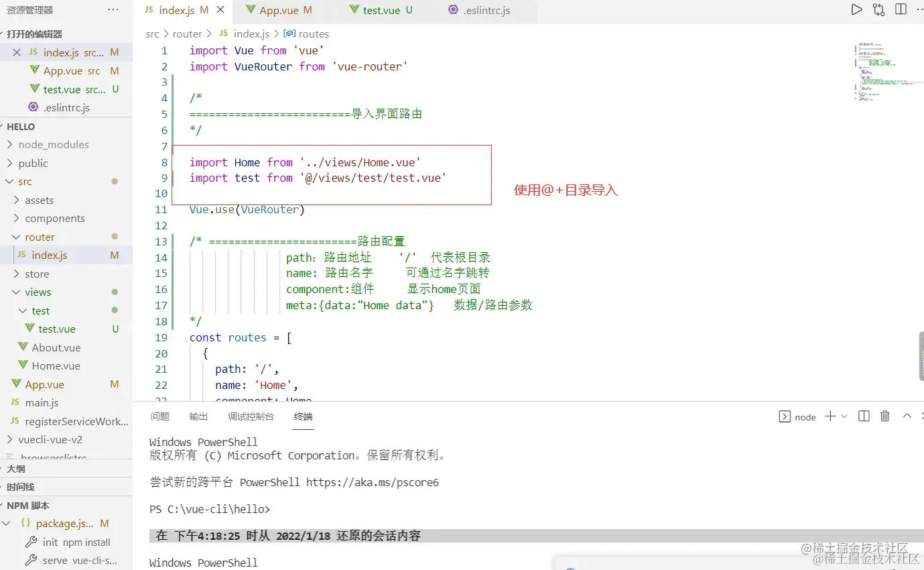This screenshot has height=570, width=924.
Task: Open Home.vue file
Action: [x=56, y=365]
